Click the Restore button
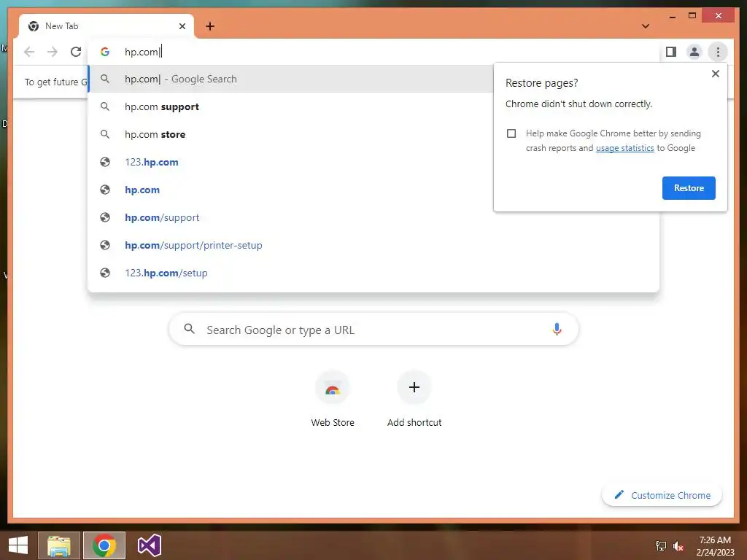 tap(689, 188)
